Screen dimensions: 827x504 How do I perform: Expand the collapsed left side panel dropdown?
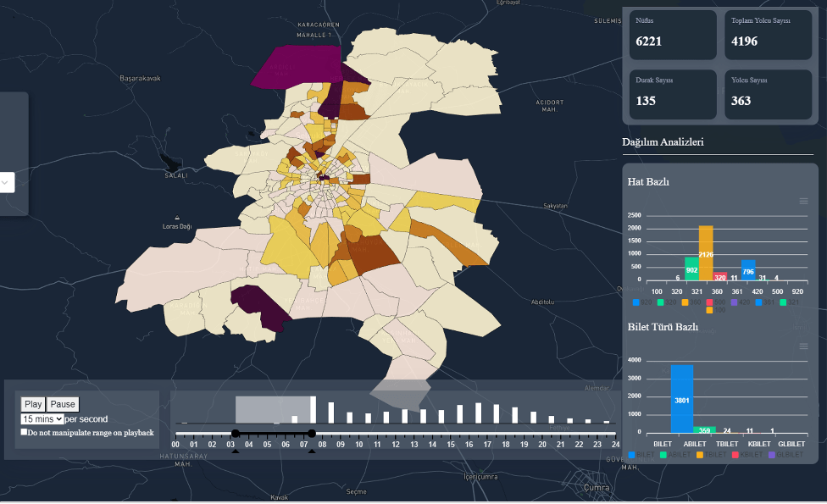[x=5, y=182]
